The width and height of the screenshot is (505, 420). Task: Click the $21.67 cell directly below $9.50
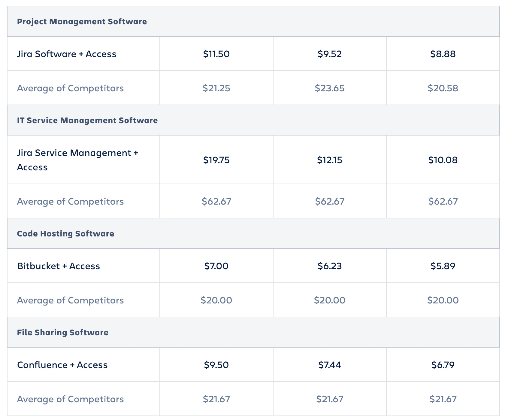[x=216, y=399]
